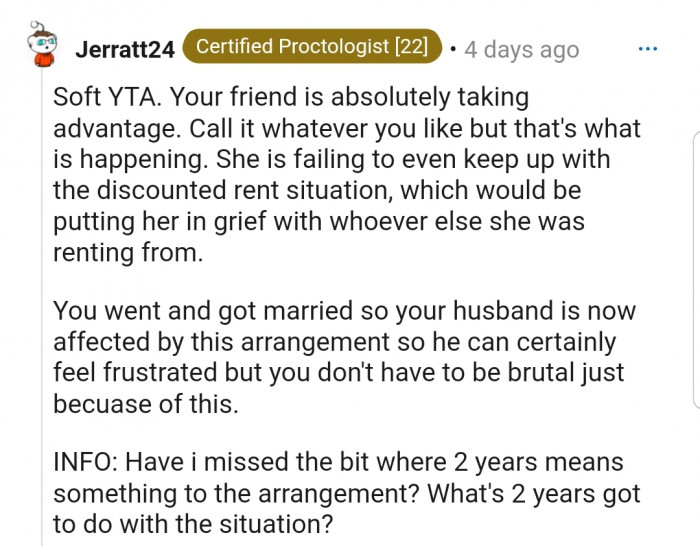Click the 'INFO:' question paragraph
700x546 pixels.
(346, 493)
